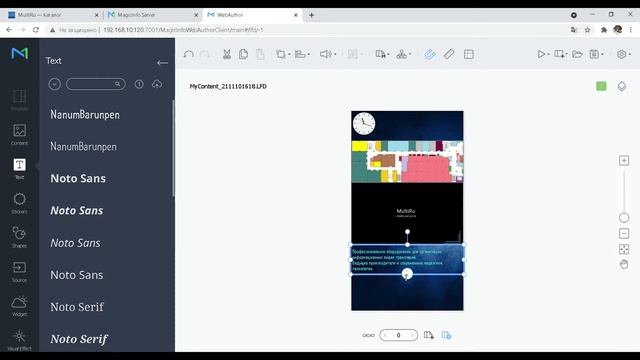Open the page list icon
This screenshot has height=360, width=640.
click(368, 335)
